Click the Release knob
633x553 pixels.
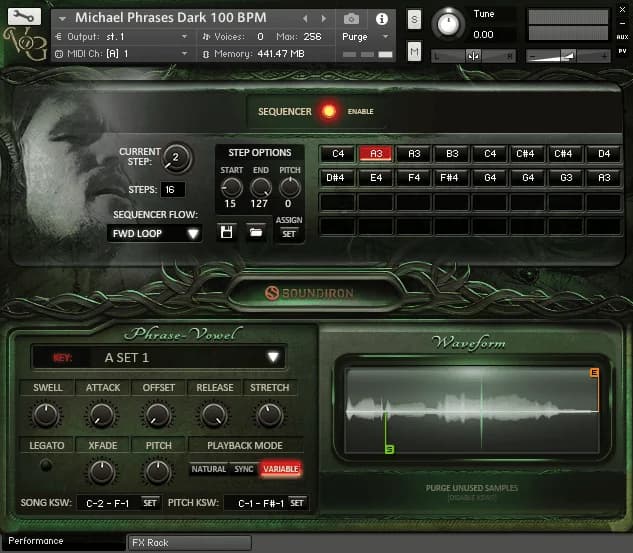214,415
